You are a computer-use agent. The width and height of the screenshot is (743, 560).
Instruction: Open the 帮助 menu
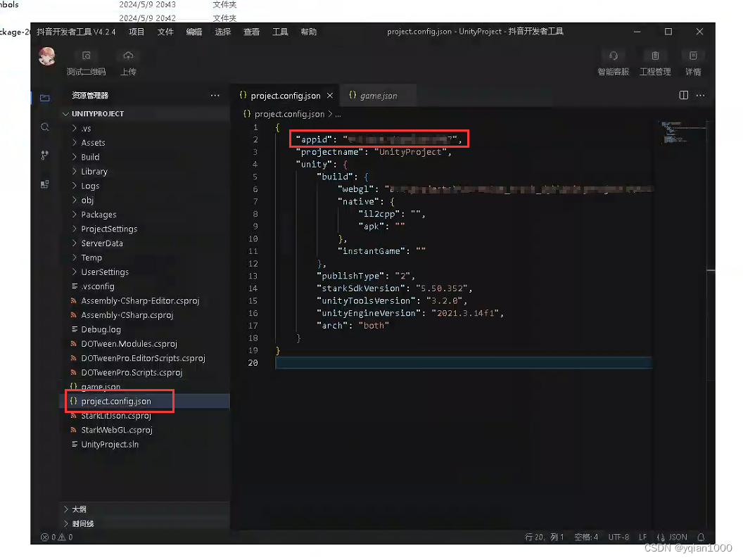[308, 32]
